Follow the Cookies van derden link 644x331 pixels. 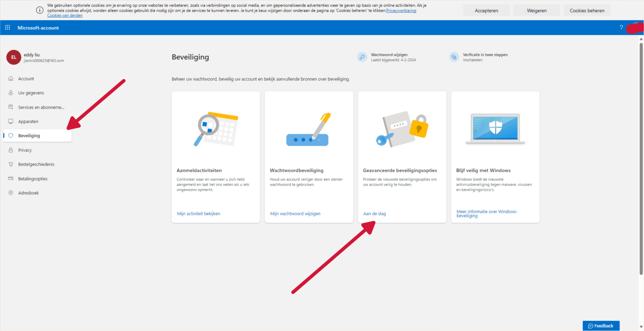coord(65,16)
